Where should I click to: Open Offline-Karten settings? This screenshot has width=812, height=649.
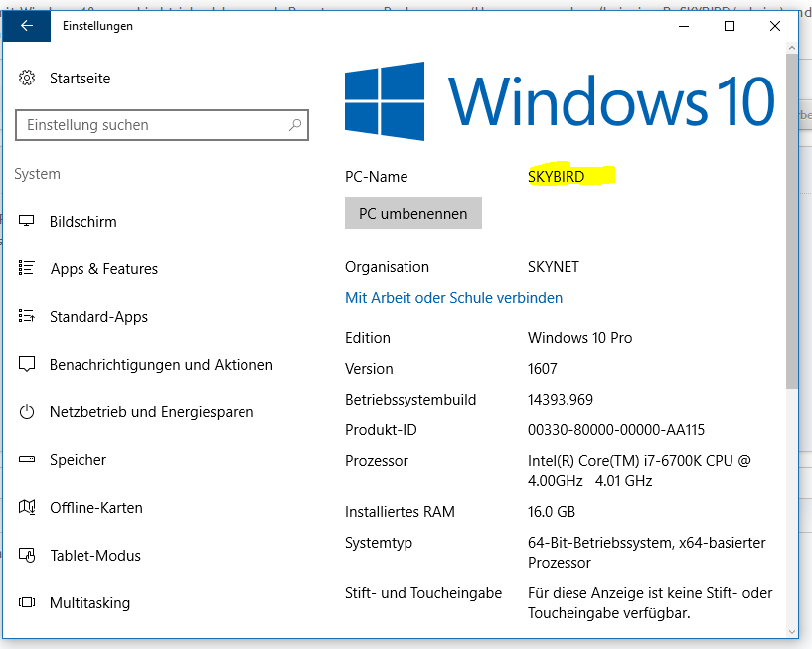coord(95,508)
